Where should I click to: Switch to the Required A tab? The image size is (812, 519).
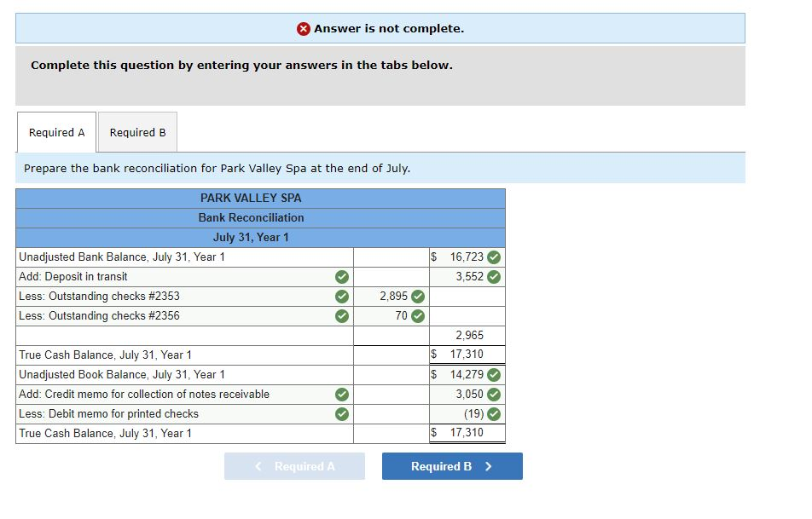[x=56, y=132]
